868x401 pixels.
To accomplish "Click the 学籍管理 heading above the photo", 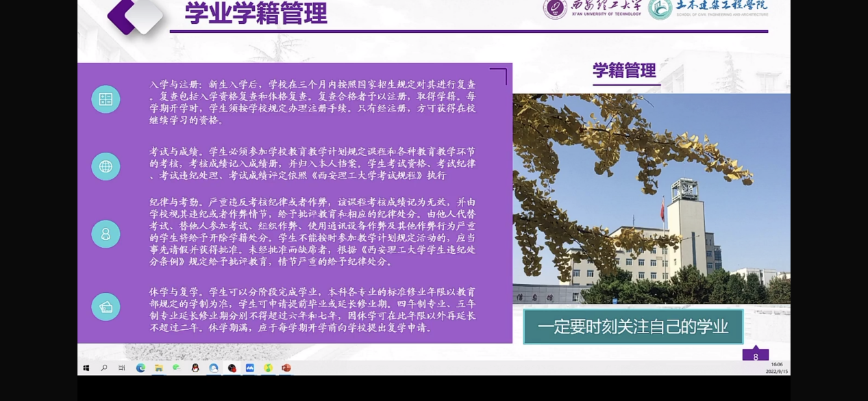I will (x=624, y=71).
